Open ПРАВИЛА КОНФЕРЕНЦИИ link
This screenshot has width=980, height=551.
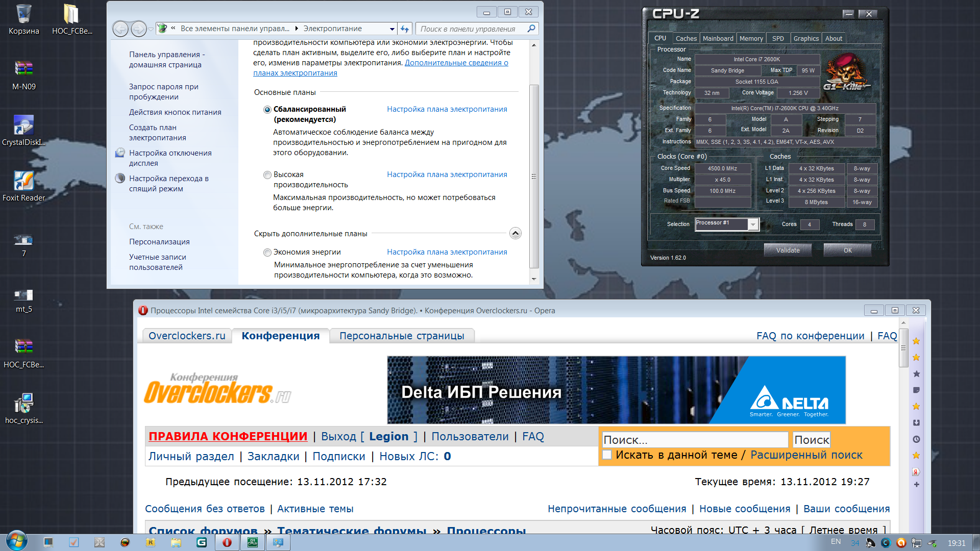pos(228,437)
